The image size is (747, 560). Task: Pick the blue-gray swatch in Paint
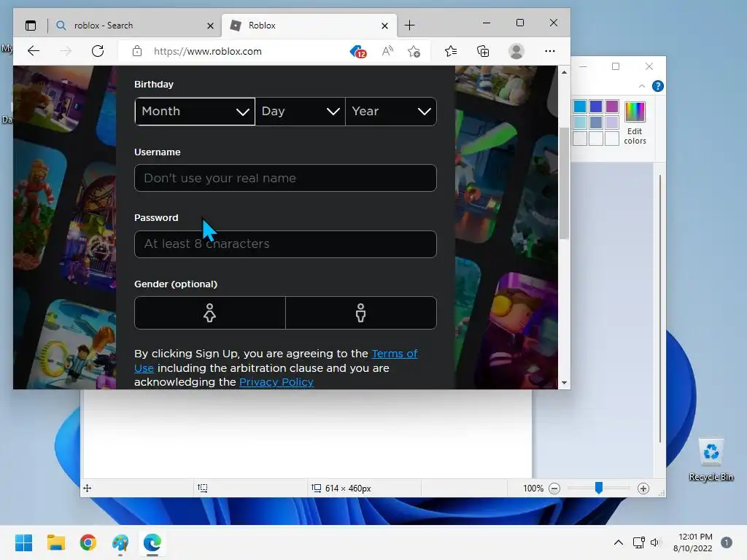coord(595,122)
